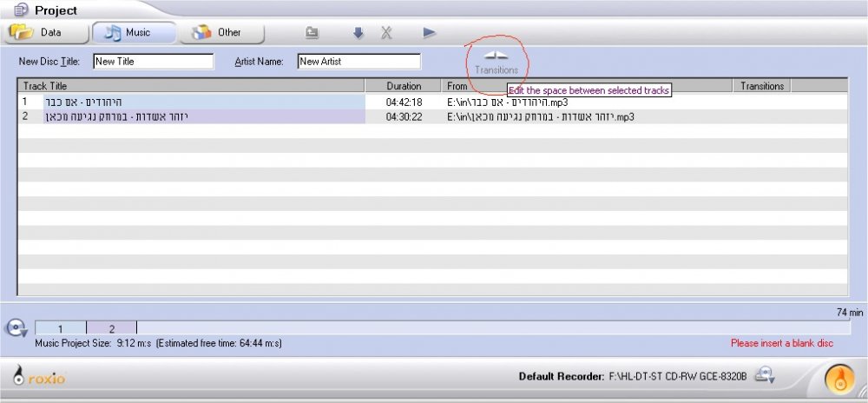868x403 pixels.
Task: Open the Other project tab
Action: coord(222,33)
